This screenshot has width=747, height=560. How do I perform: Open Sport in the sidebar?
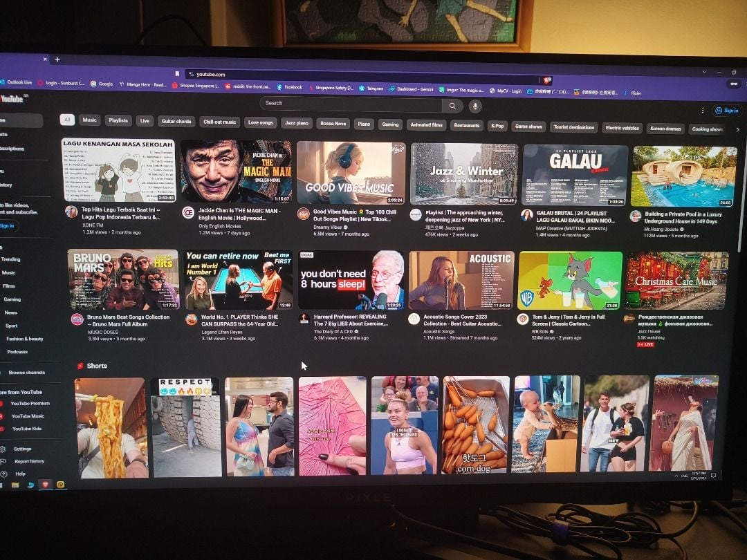coord(12,326)
